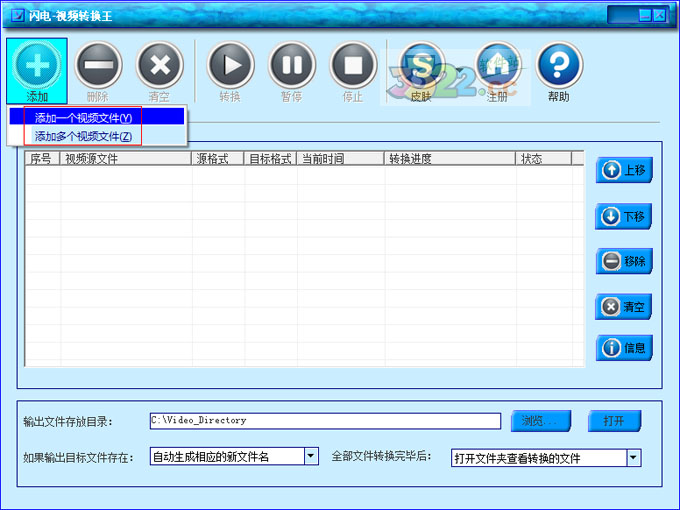Click the 上移 move up button

coord(624,170)
